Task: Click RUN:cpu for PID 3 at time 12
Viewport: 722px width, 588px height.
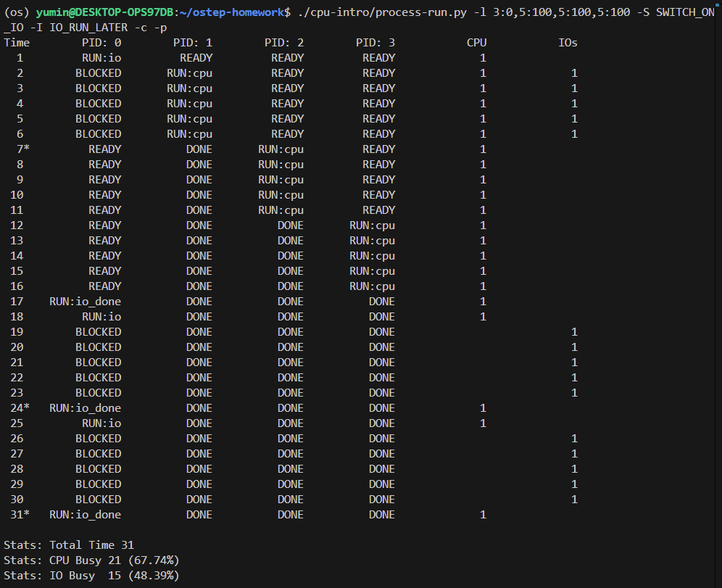Action: coord(372,225)
